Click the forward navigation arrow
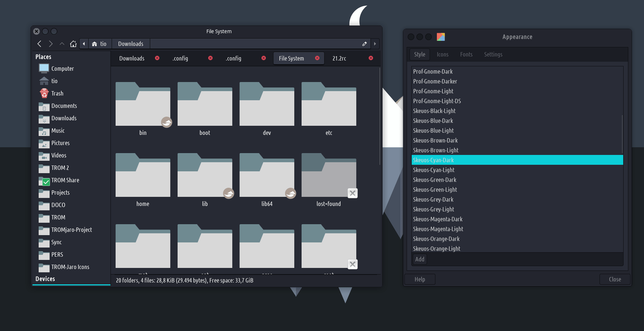The image size is (644, 331). [x=51, y=44]
